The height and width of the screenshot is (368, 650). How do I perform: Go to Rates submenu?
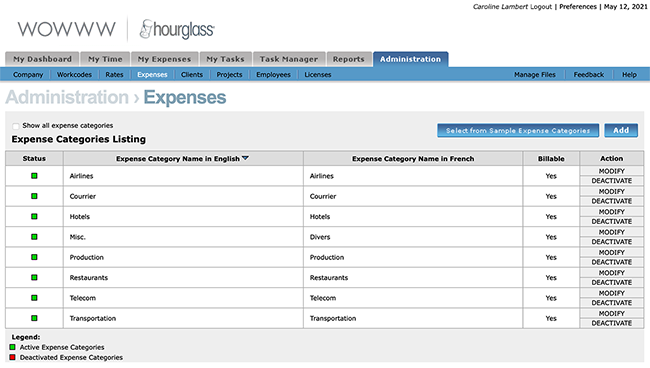click(114, 75)
